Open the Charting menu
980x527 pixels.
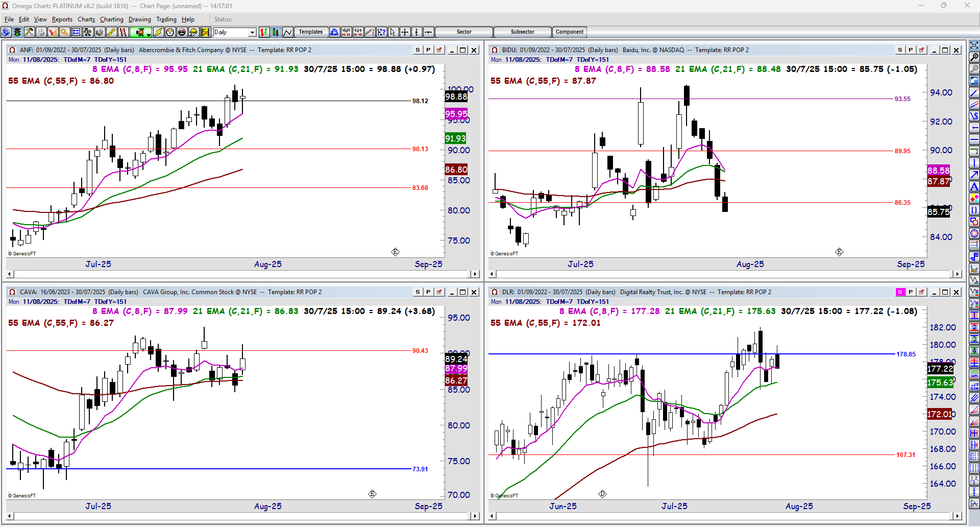point(112,19)
